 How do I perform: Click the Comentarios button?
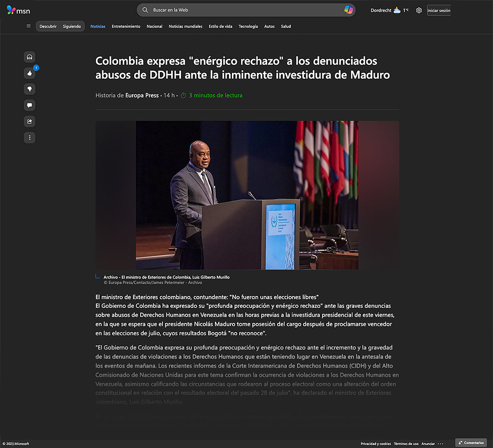pyautogui.click(x=471, y=443)
